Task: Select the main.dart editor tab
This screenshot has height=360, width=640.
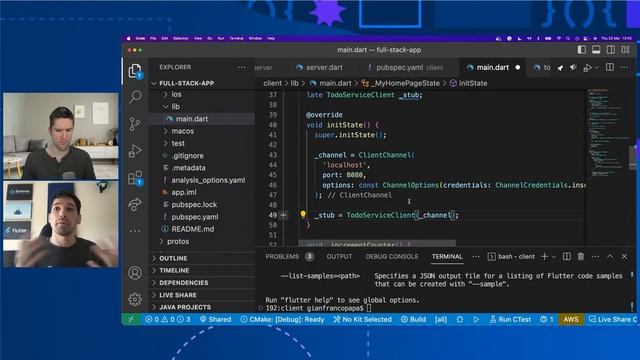Action: tap(493, 67)
